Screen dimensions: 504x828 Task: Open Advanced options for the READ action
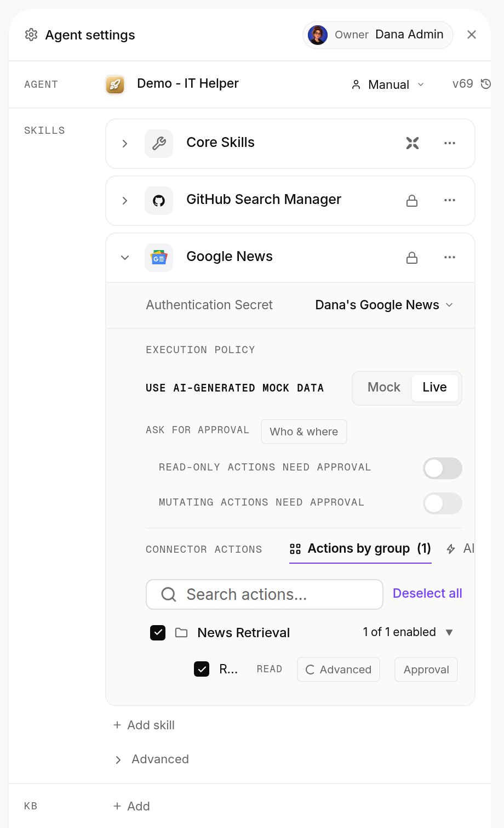click(339, 670)
